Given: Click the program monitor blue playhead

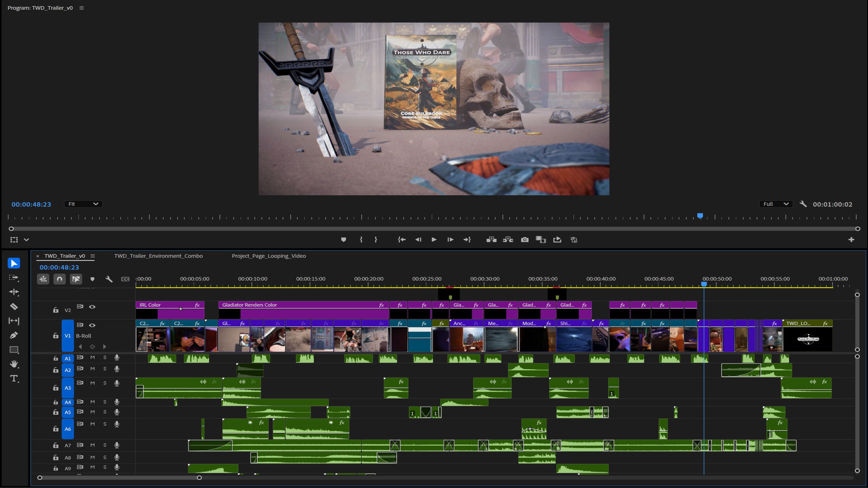Looking at the screenshot, I should [x=700, y=216].
